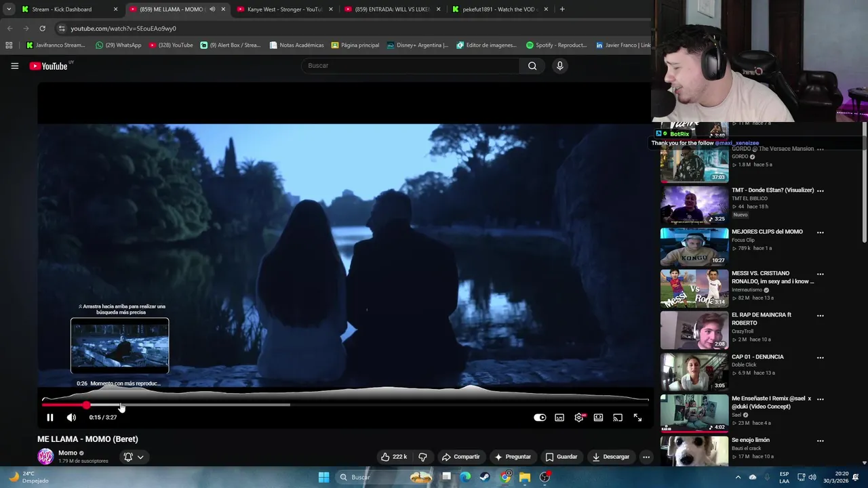The height and width of the screenshot is (488, 868).
Task: Open Chrome from the taskbar
Action: coord(505,477)
